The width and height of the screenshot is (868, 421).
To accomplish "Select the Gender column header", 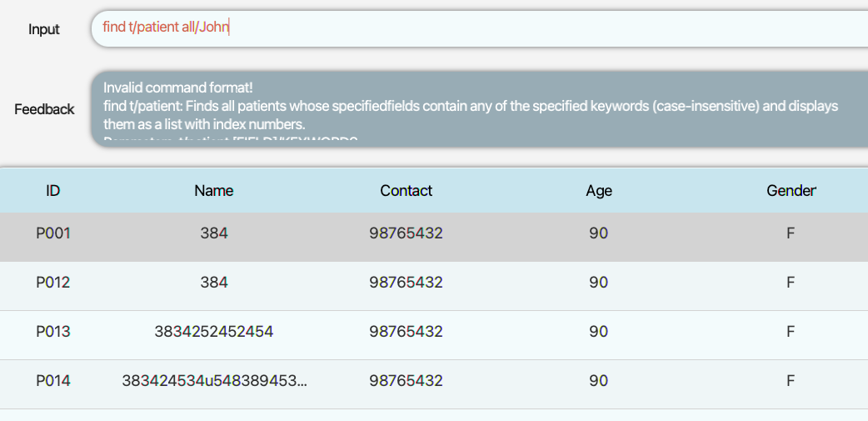I will coord(791,190).
